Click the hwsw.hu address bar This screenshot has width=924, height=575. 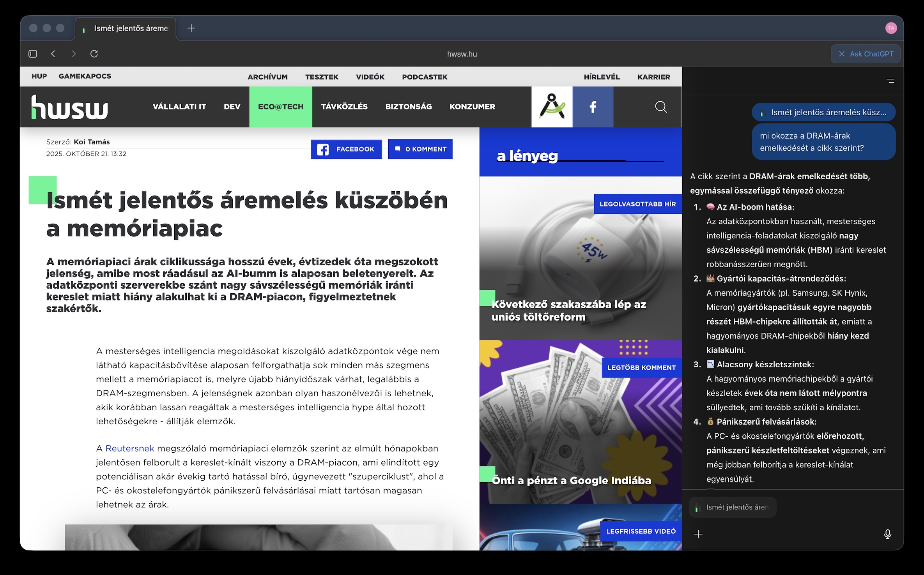[462, 54]
